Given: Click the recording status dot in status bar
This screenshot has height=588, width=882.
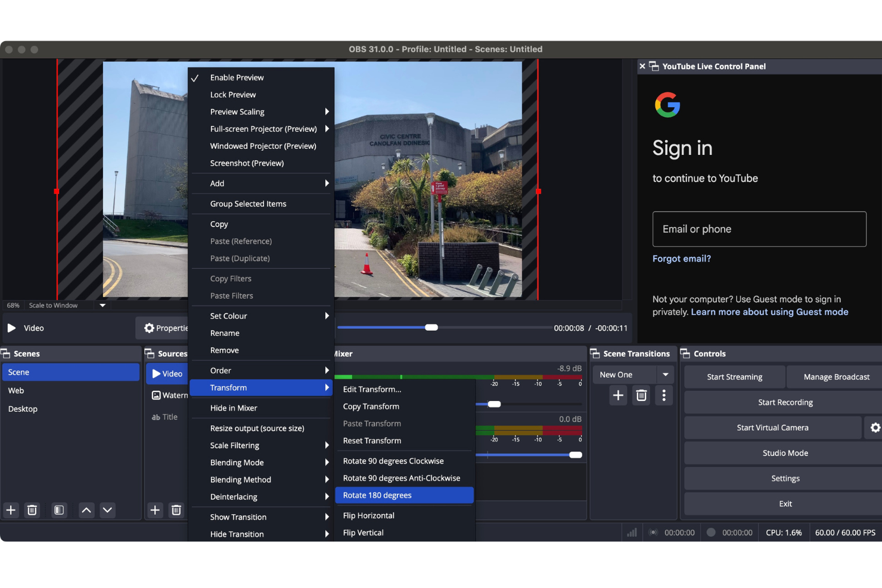Looking at the screenshot, I should pos(711,533).
